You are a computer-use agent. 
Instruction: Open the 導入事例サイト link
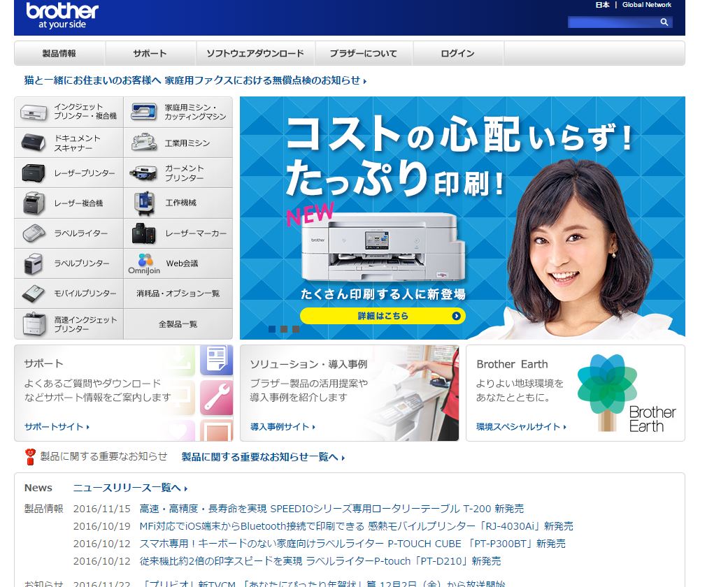[283, 426]
